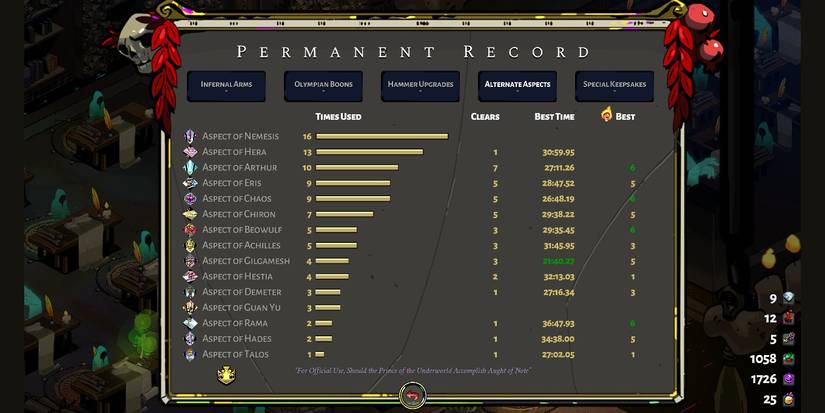This screenshot has height=413, width=825.
Task: Click the 36:47.93 best time value
Action: (x=558, y=324)
